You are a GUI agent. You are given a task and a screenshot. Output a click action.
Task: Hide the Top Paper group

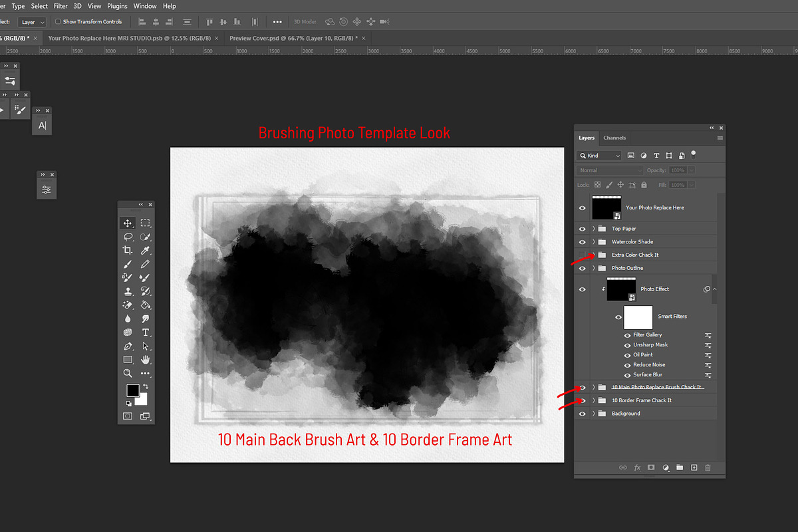[x=583, y=229]
